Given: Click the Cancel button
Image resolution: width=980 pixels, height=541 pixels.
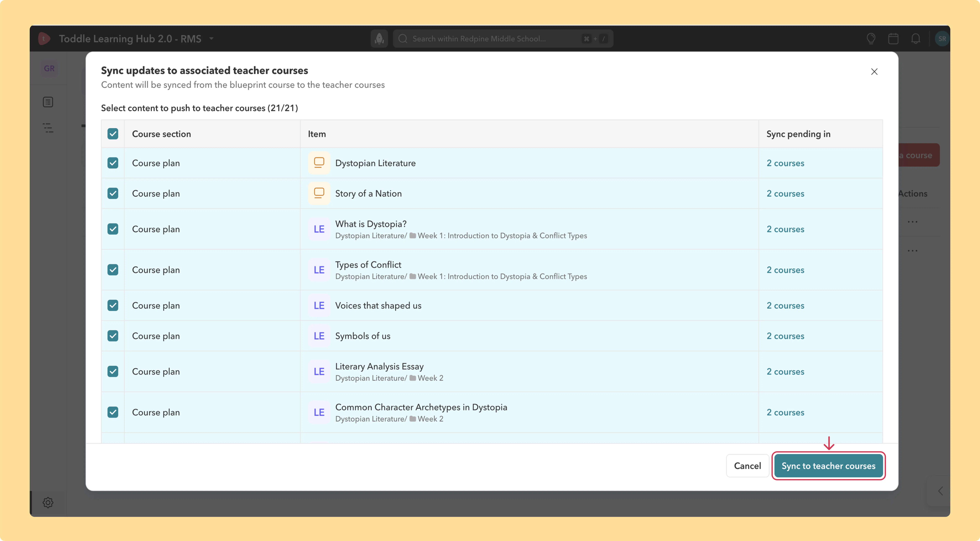Looking at the screenshot, I should tap(747, 466).
